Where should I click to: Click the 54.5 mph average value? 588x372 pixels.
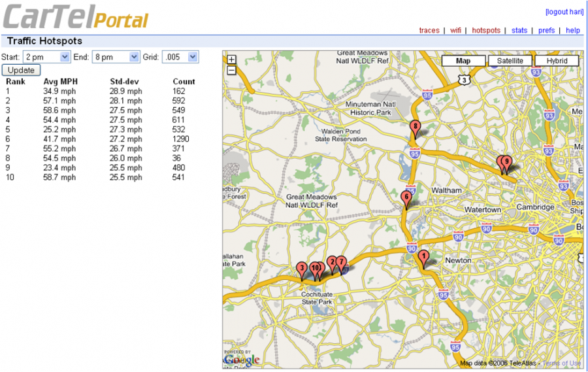[x=59, y=158]
